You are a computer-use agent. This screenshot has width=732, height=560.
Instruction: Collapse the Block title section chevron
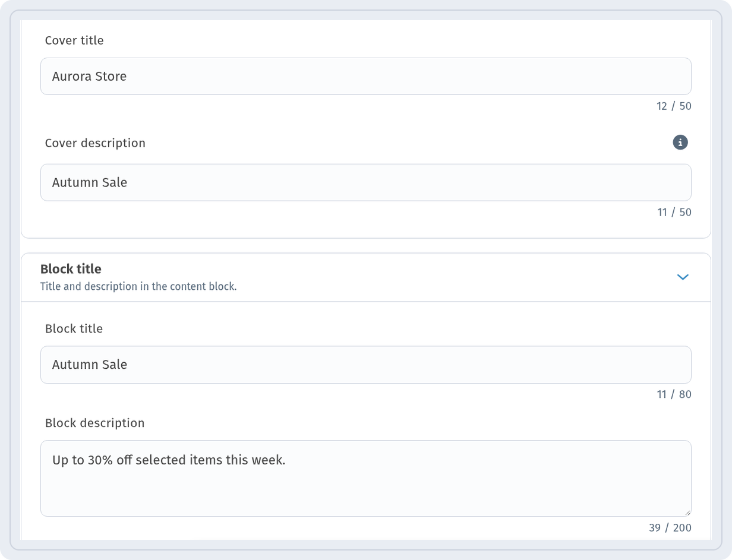point(683,277)
